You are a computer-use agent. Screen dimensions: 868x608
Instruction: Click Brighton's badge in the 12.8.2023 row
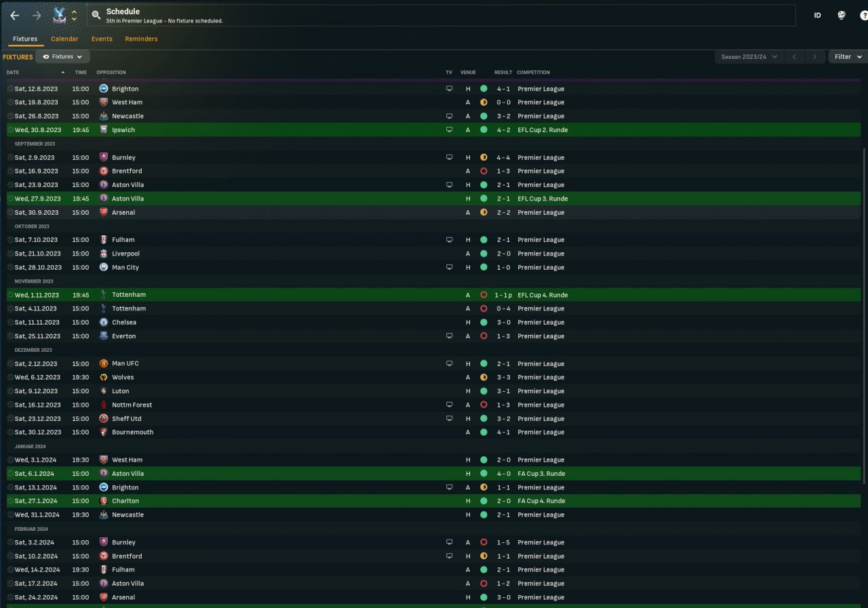(104, 89)
